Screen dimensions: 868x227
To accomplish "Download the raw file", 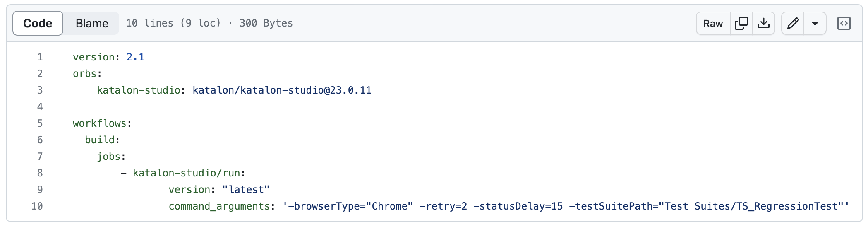I will 764,23.
